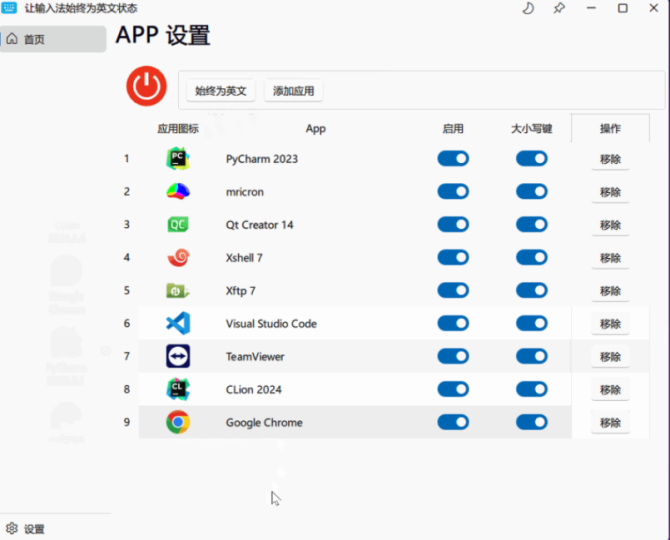Turn off 大小写键 toggle for CLion 2024
The image size is (670, 540).
pos(531,390)
